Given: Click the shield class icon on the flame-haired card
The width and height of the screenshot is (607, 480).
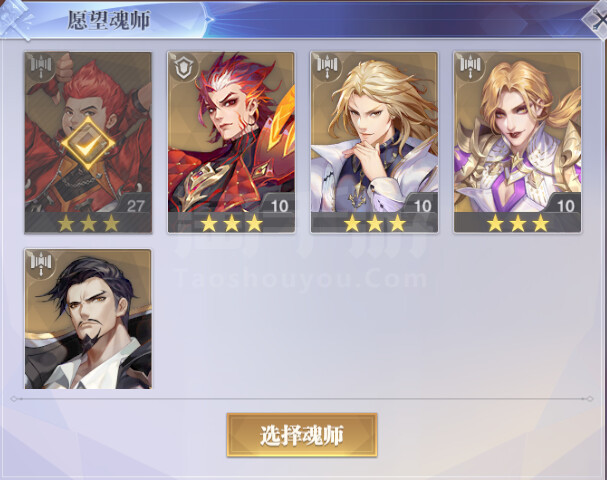Looking at the screenshot, I should pyautogui.click(x=183, y=67).
